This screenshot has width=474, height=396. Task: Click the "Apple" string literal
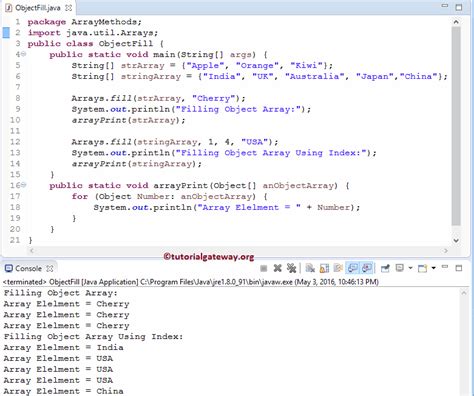(205, 66)
